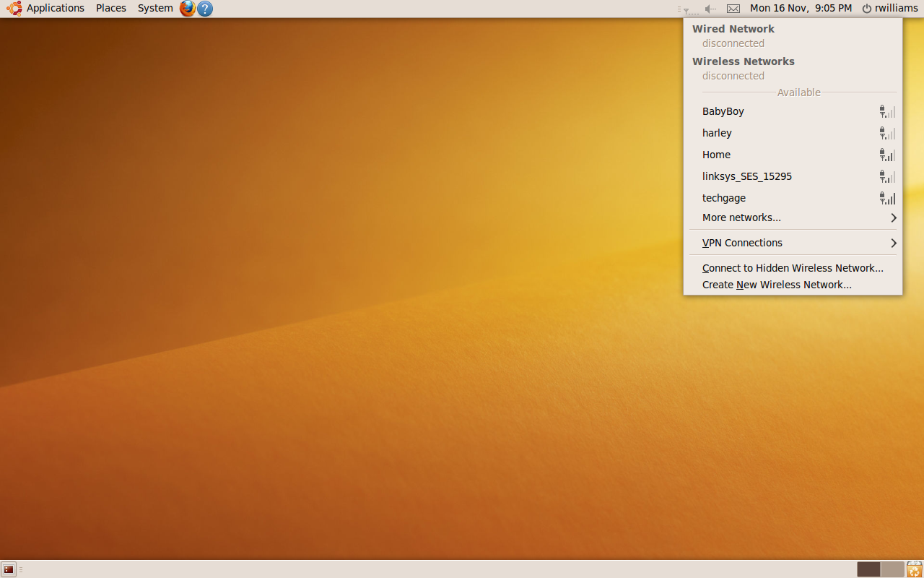Open the Applications menu
Image resolution: width=924 pixels, height=578 pixels.
tap(56, 8)
